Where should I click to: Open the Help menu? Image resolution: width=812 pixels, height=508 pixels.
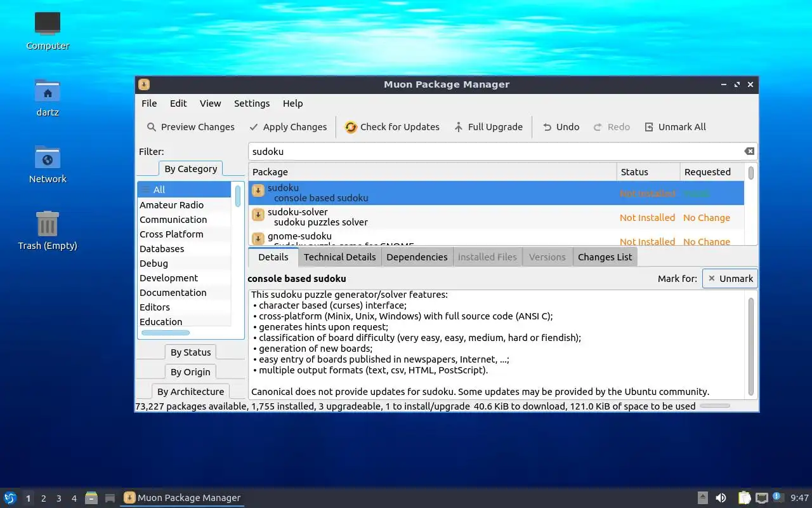click(x=292, y=104)
